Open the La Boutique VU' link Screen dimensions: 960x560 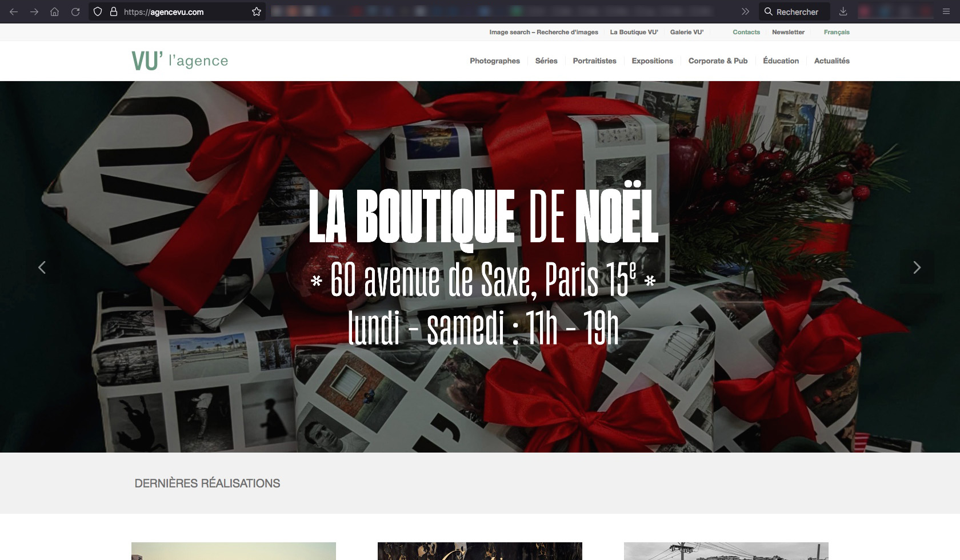click(634, 32)
